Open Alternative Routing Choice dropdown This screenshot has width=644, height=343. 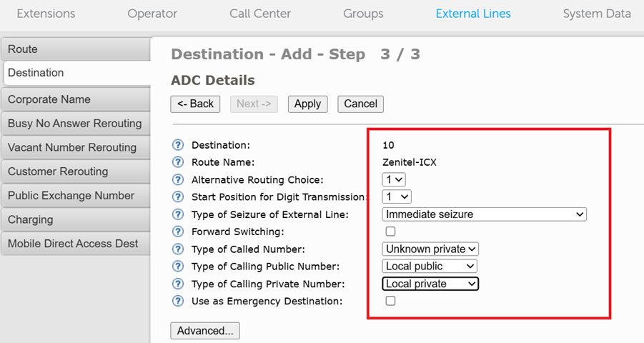(x=394, y=180)
